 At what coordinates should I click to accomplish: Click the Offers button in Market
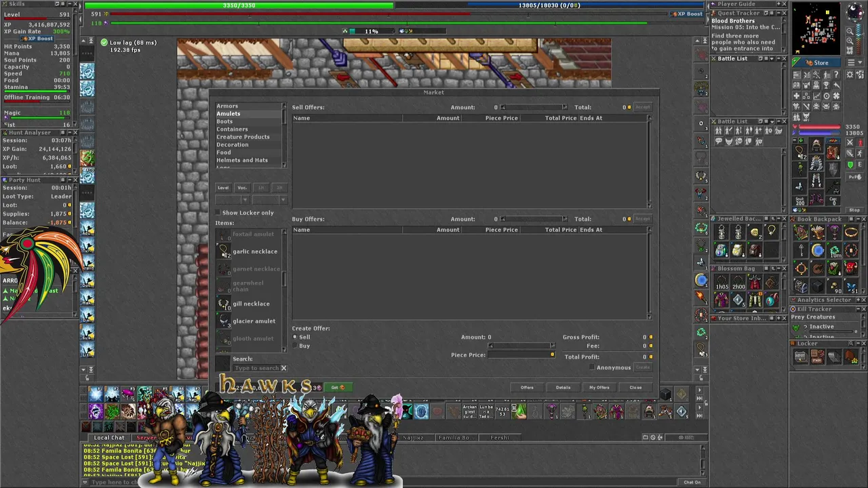coord(527,387)
